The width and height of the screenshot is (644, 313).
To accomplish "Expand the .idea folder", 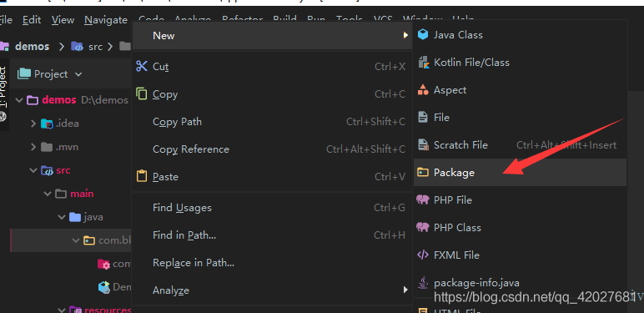I will [33, 124].
